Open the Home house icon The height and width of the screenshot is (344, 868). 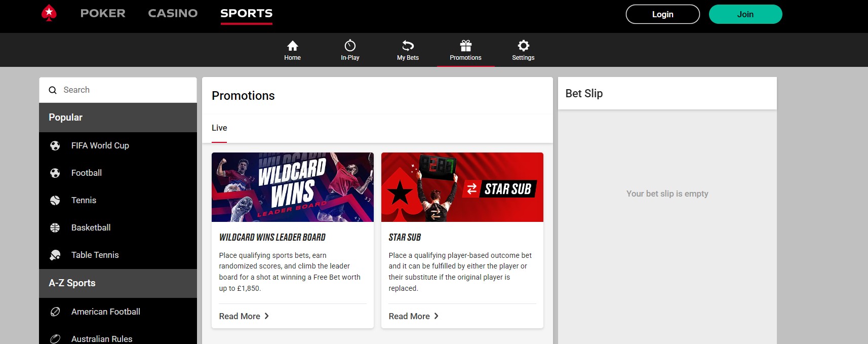(x=292, y=46)
